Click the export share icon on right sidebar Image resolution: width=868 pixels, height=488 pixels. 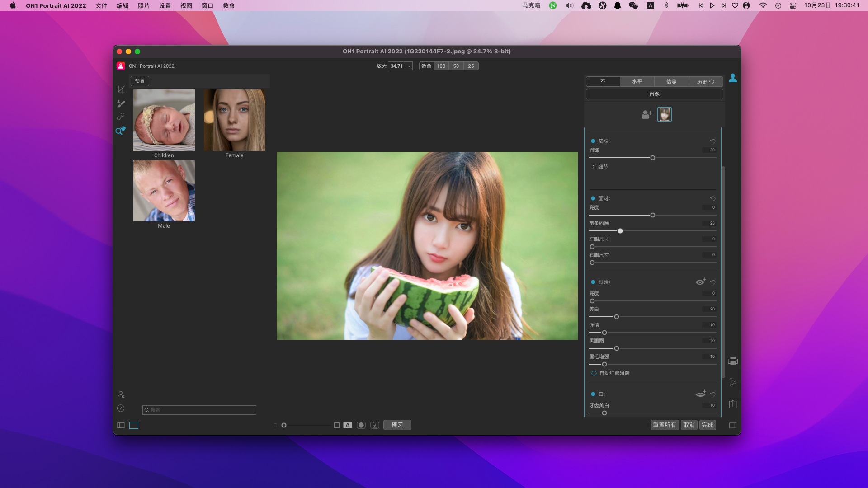point(733,404)
